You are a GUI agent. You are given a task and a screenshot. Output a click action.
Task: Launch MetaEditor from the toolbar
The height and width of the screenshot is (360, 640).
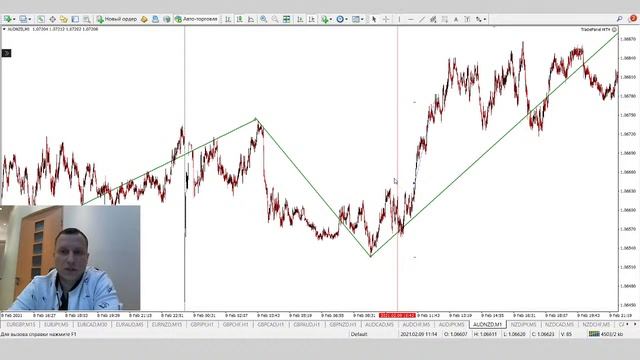click(144, 19)
